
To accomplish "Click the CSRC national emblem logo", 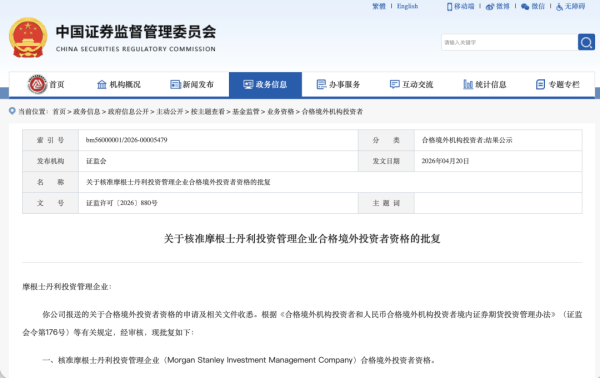I will pos(28,37).
